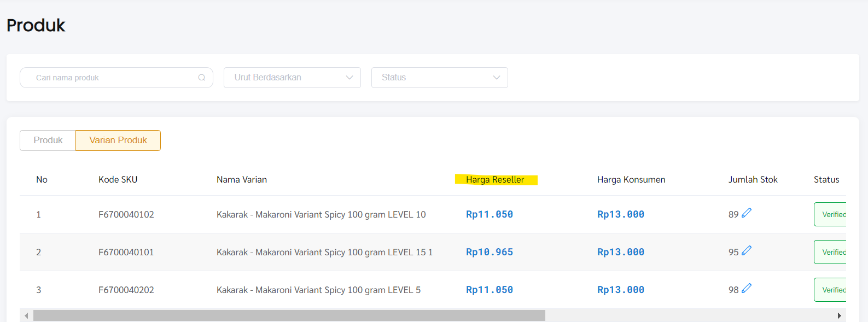The image size is (868, 322).
Task: Click the horizontal table scrollbar thumb
Action: pos(289,315)
